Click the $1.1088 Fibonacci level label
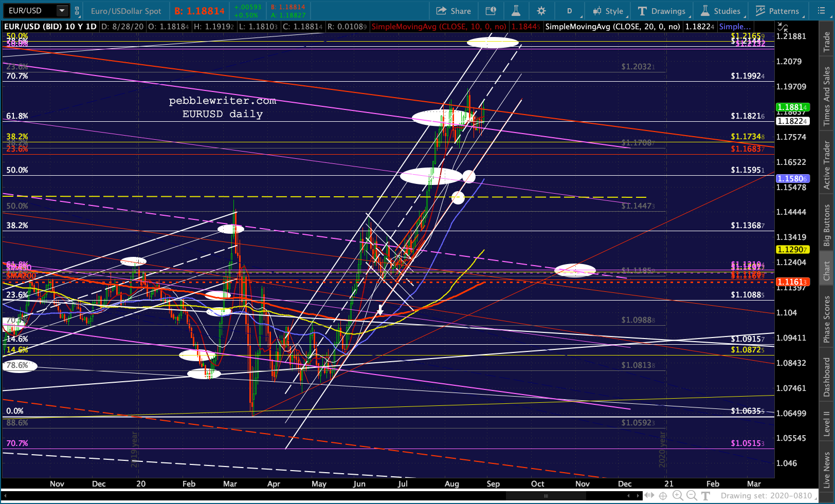This screenshot has height=504, width=835. pyautogui.click(x=748, y=295)
